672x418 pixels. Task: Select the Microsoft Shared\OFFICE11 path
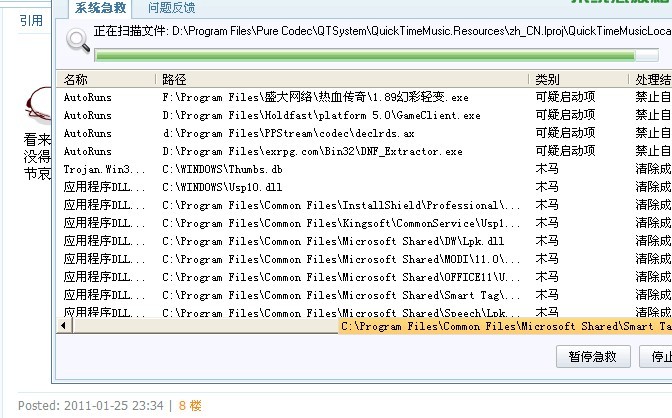point(341,277)
